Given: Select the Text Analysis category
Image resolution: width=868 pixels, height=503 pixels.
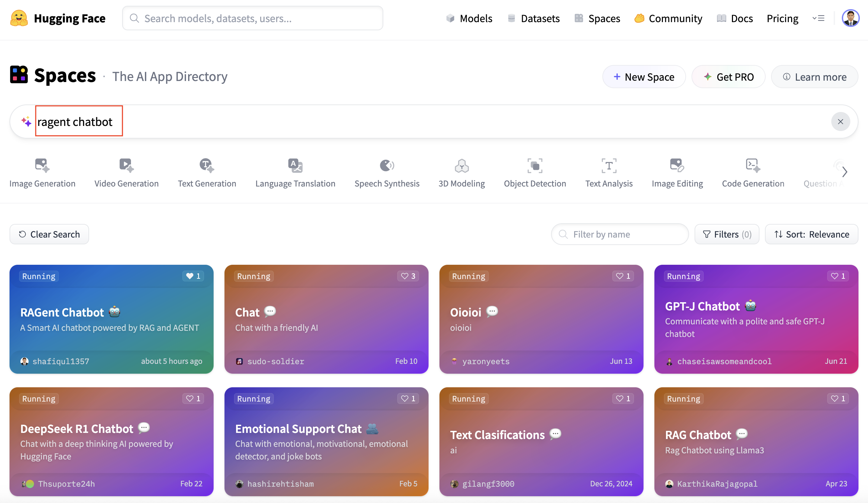Looking at the screenshot, I should [x=609, y=173].
